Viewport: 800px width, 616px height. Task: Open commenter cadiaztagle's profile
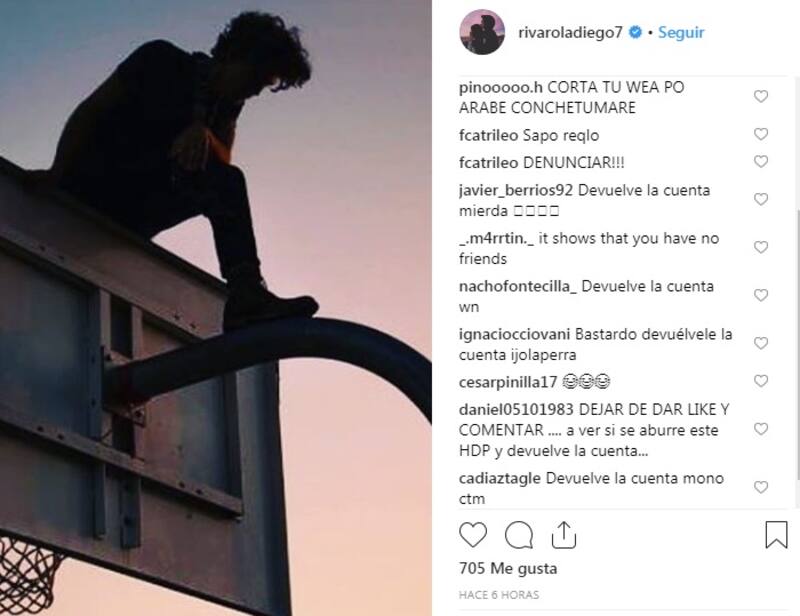click(499, 478)
